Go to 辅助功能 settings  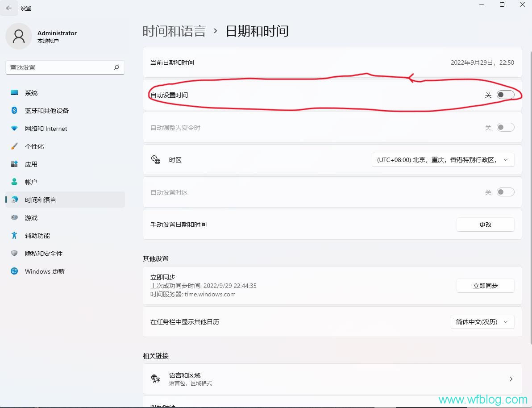65,236
